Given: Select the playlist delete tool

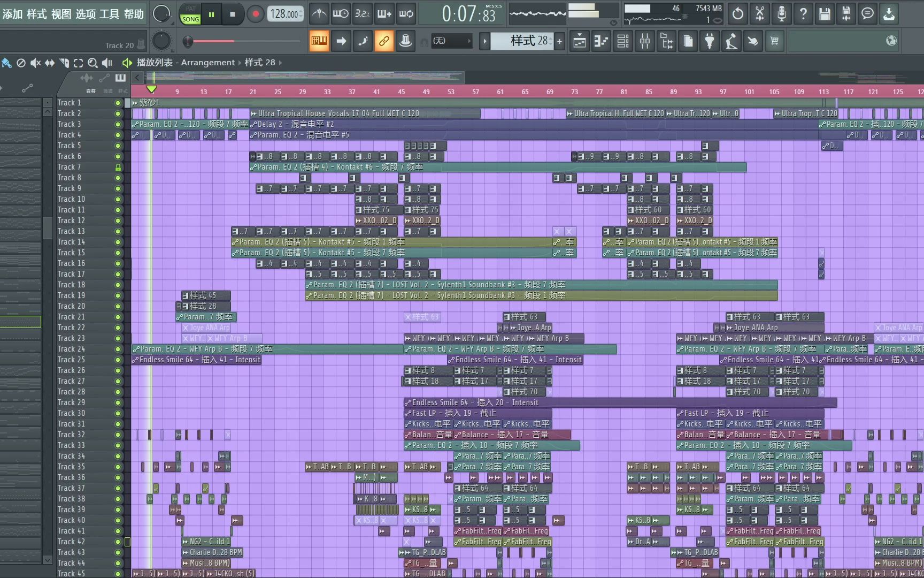Looking at the screenshot, I should pos(21,63).
